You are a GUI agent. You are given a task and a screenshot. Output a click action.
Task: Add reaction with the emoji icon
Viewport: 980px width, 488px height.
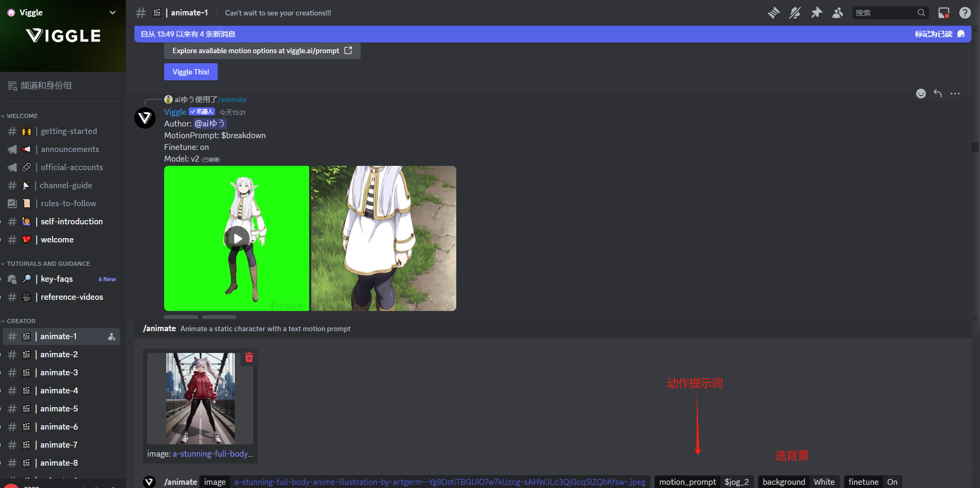pyautogui.click(x=921, y=94)
